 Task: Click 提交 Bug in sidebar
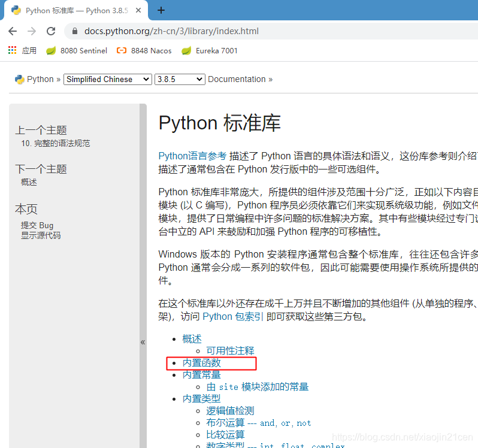pos(37,226)
